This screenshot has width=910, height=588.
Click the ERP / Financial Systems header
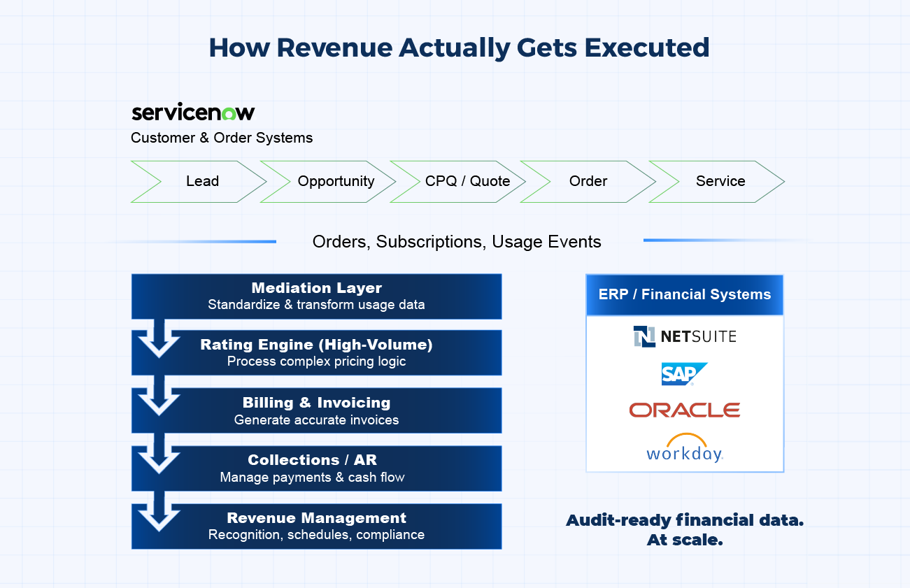tap(684, 294)
